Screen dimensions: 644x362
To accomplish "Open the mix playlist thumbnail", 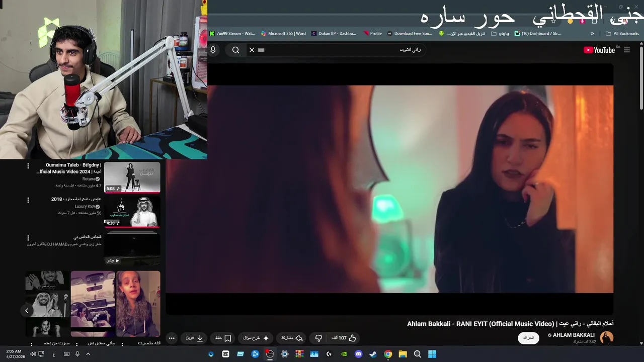I will [132, 248].
